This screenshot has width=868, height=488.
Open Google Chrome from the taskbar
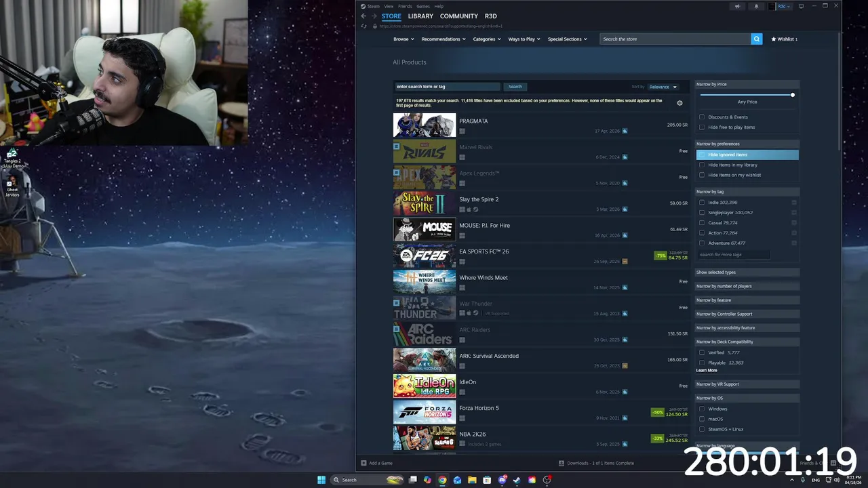point(442,480)
